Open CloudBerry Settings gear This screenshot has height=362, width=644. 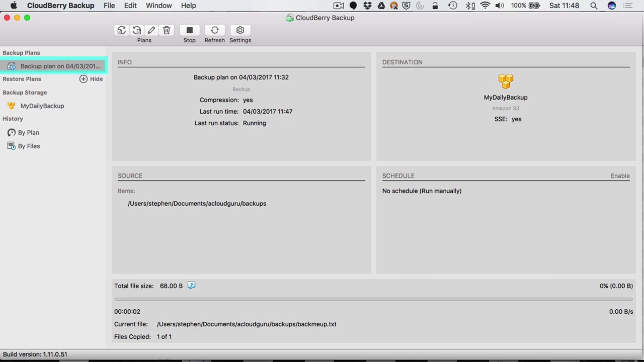240,30
